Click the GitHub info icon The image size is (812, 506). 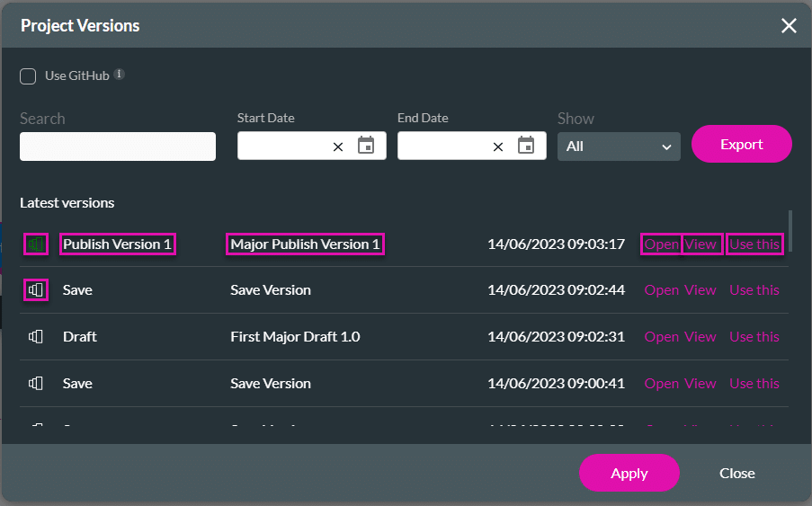(119, 75)
